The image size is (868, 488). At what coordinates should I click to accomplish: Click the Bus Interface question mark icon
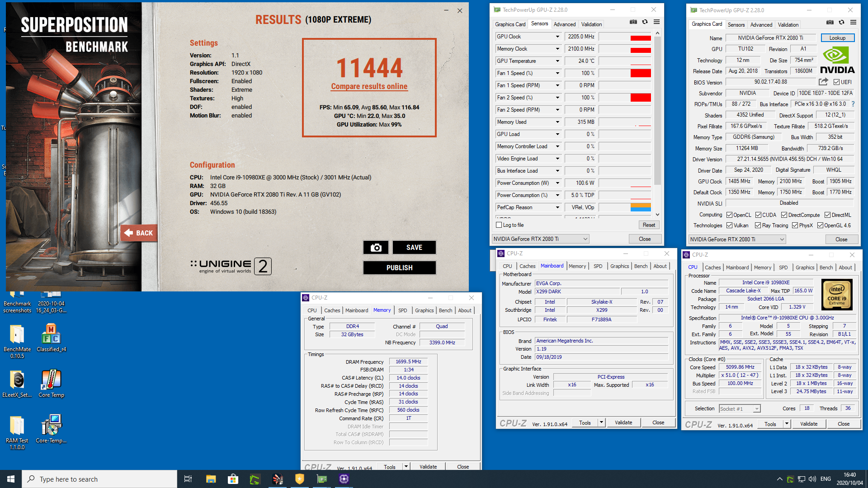click(853, 104)
